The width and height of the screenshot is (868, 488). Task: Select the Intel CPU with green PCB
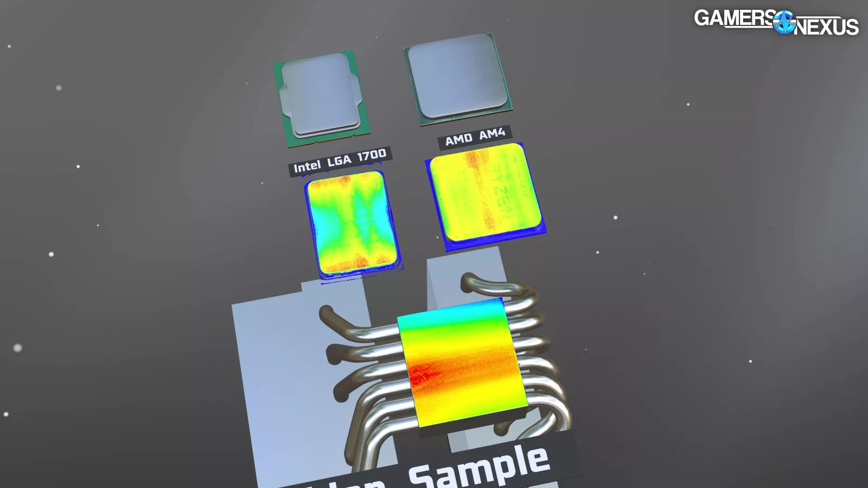(x=321, y=98)
